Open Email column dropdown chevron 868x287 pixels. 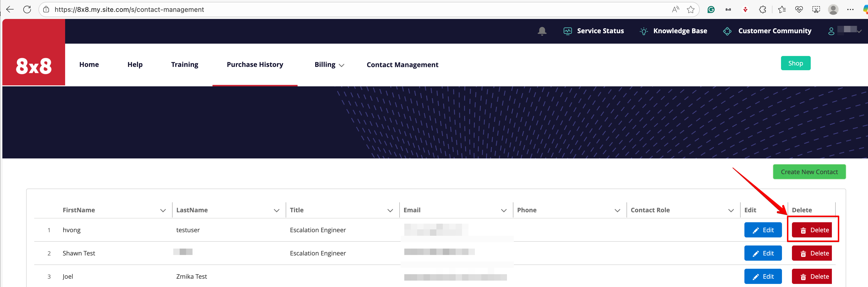click(x=503, y=210)
